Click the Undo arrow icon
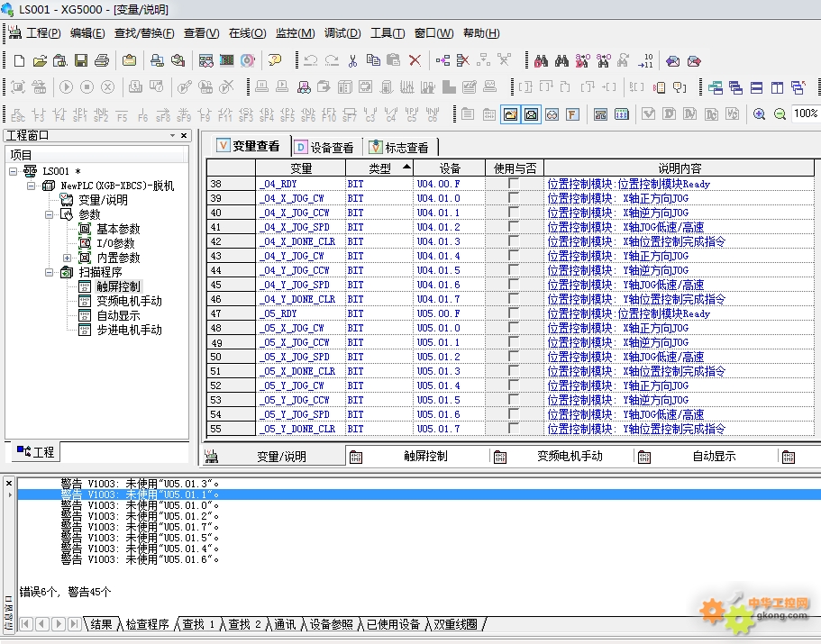The height and width of the screenshot is (644, 821). point(311,60)
